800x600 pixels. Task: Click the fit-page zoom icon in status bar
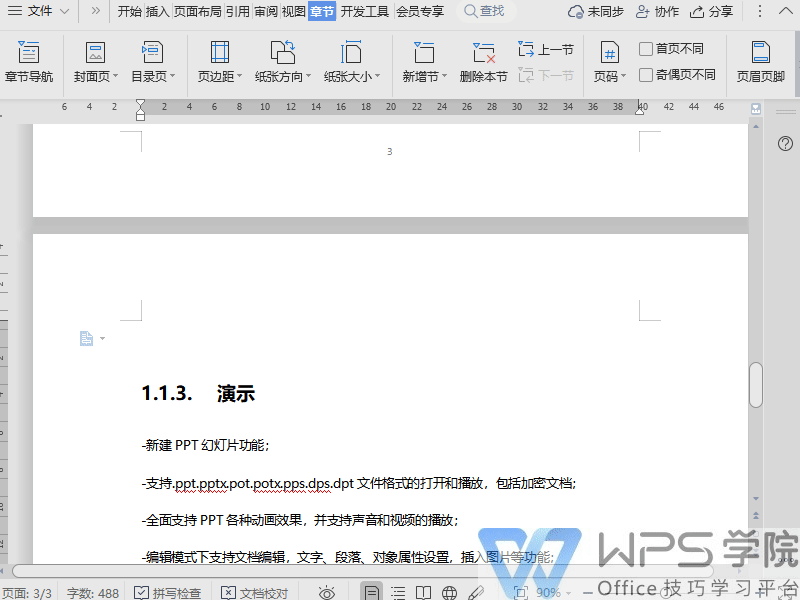(x=521, y=592)
